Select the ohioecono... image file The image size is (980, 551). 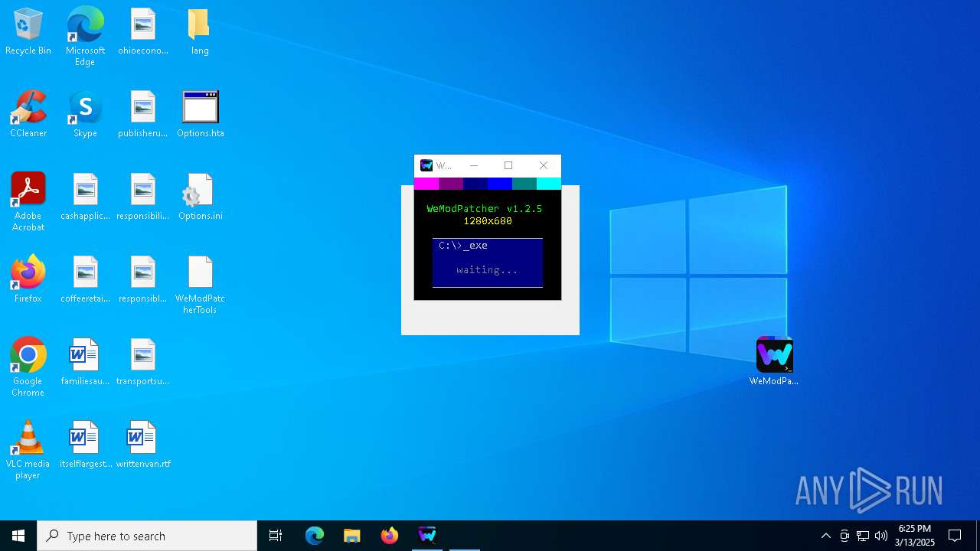tap(143, 32)
